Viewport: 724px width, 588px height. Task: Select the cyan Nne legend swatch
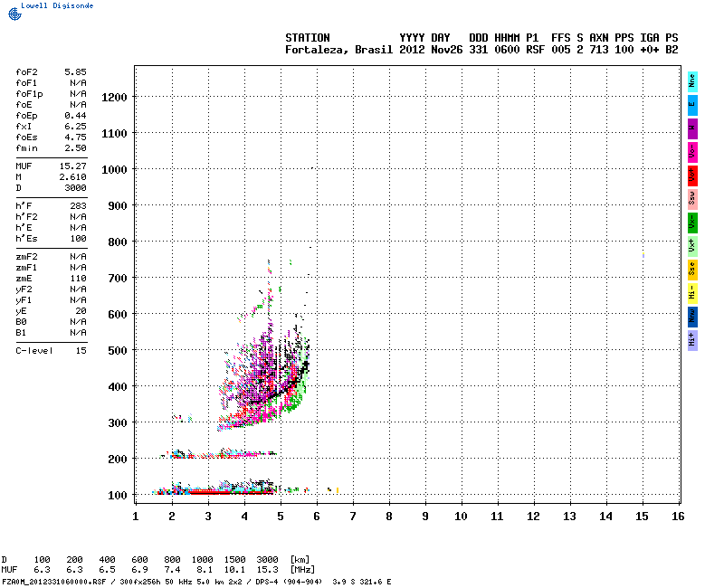pyautogui.click(x=692, y=81)
